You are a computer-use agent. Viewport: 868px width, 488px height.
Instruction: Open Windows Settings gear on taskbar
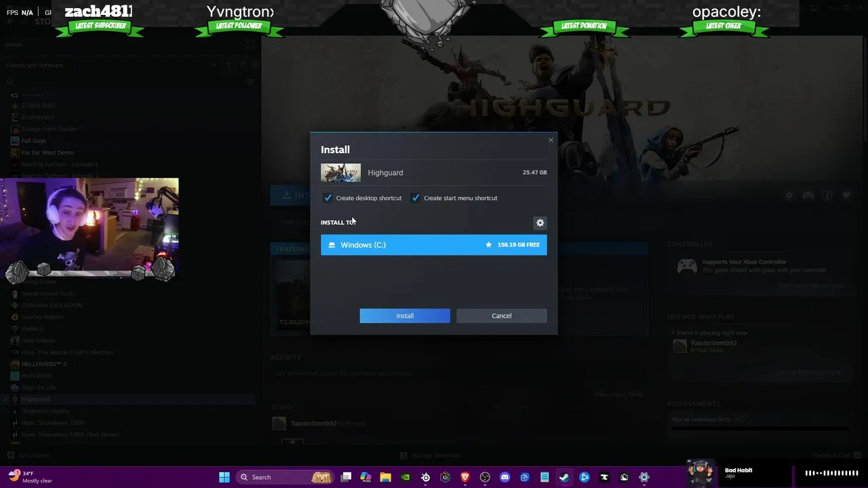(x=644, y=477)
